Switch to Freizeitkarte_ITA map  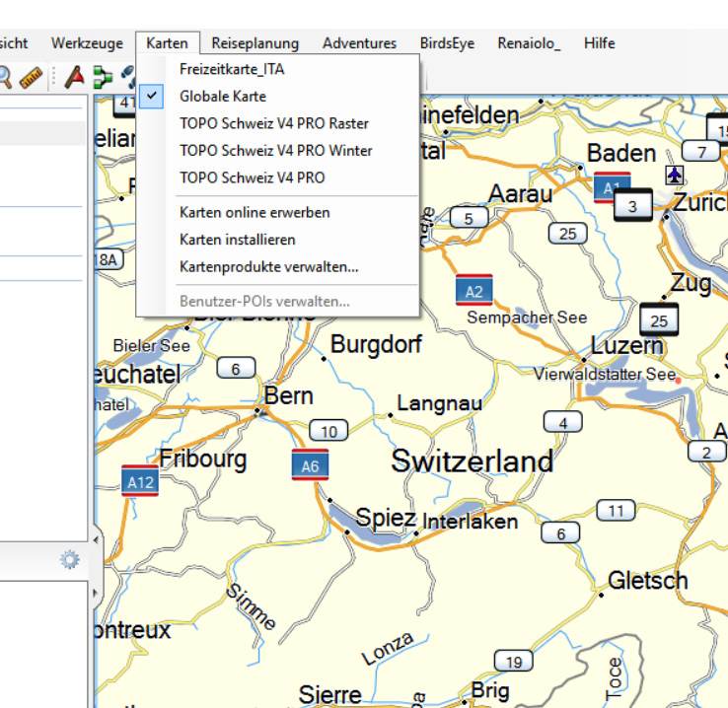pos(232,69)
